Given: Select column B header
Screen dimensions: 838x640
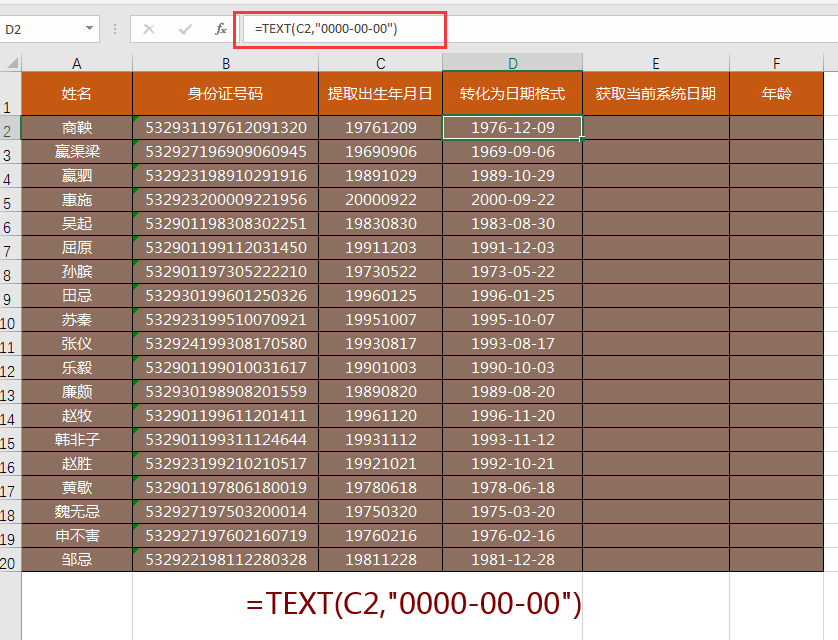Looking at the screenshot, I should pyautogui.click(x=226, y=64).
